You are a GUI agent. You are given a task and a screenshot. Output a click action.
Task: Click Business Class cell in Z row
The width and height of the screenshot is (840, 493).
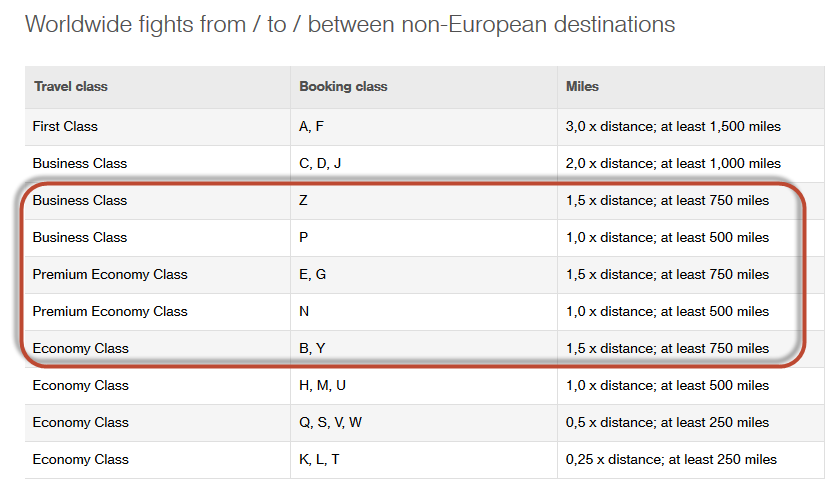pyautogui.click(x=80, y=200)
